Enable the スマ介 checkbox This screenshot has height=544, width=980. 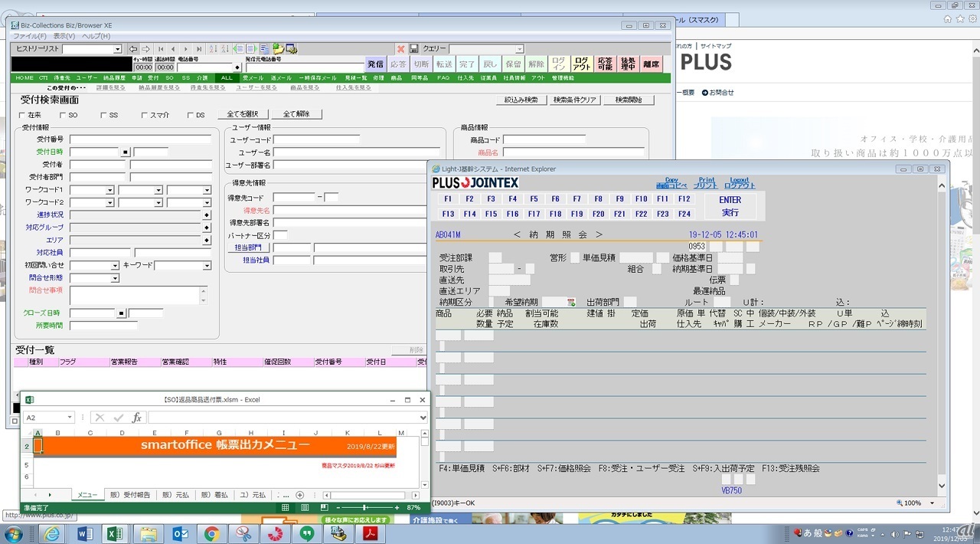[144, 115]
